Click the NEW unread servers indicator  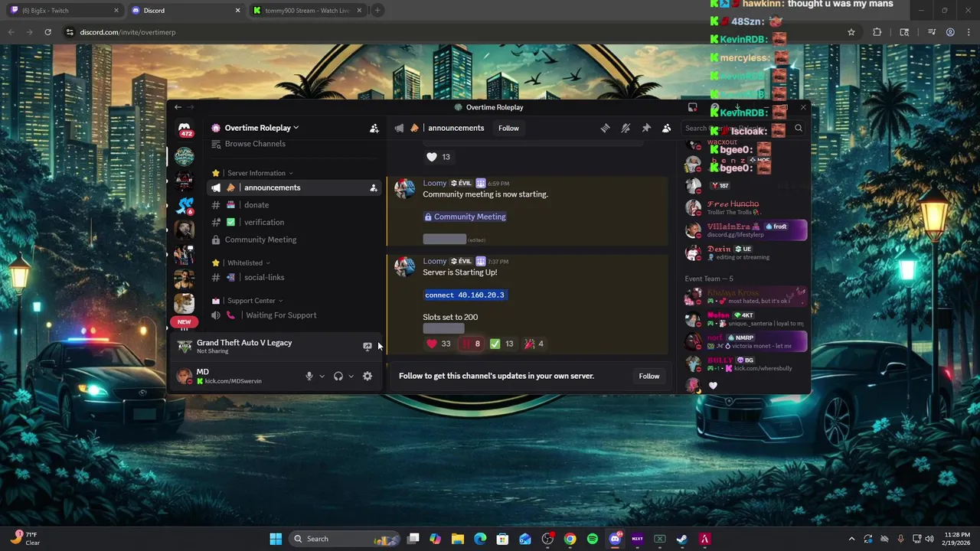(184, 322)
